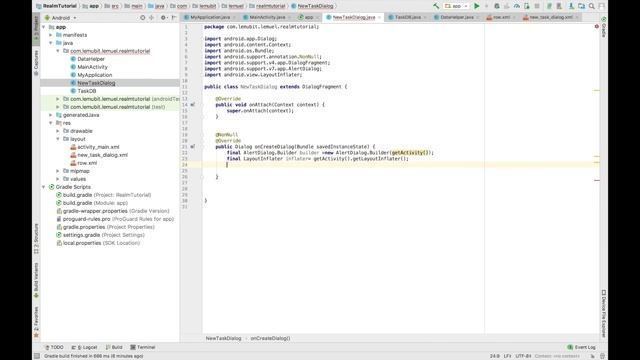Click UTF-8 encoding in status bar

[523, 356]
